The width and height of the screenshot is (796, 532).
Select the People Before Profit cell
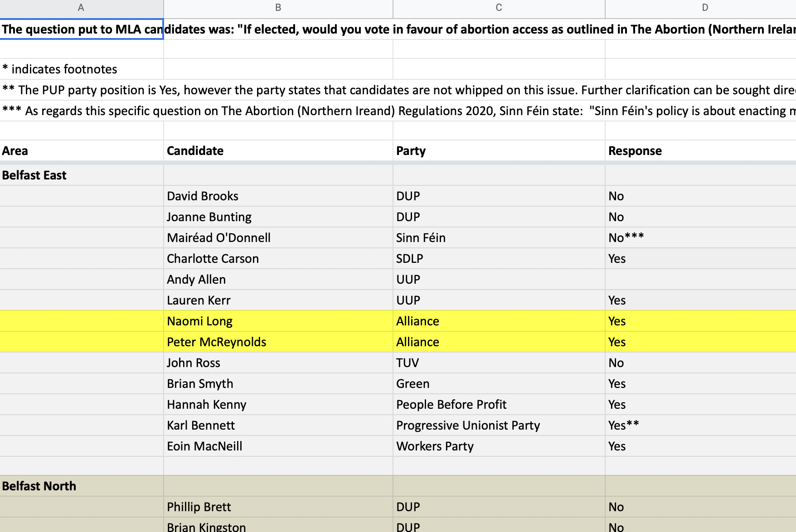[x=499, y=404]
